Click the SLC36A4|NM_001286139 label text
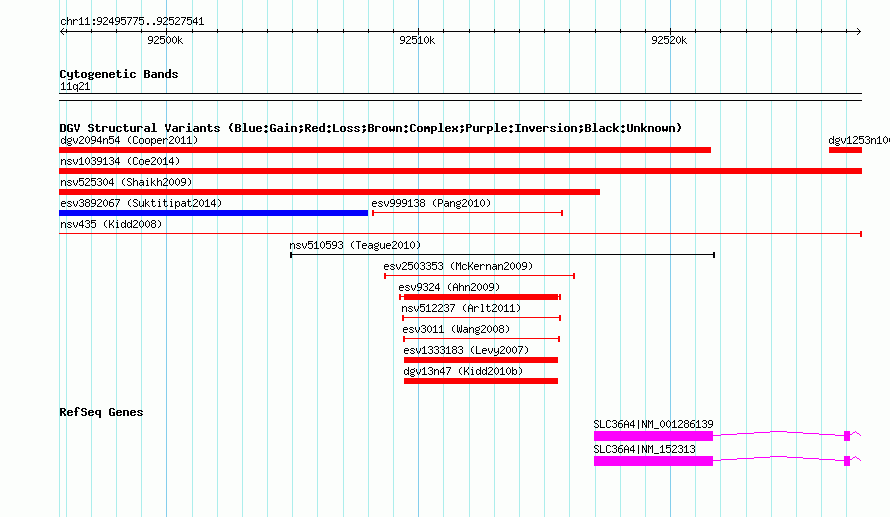This screenshot has width=890, height=517. 653,424
